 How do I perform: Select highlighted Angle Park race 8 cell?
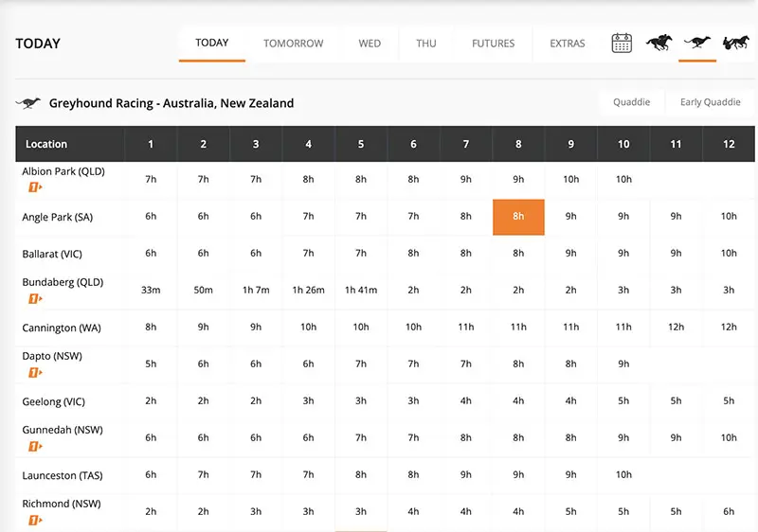coord(518,217)
